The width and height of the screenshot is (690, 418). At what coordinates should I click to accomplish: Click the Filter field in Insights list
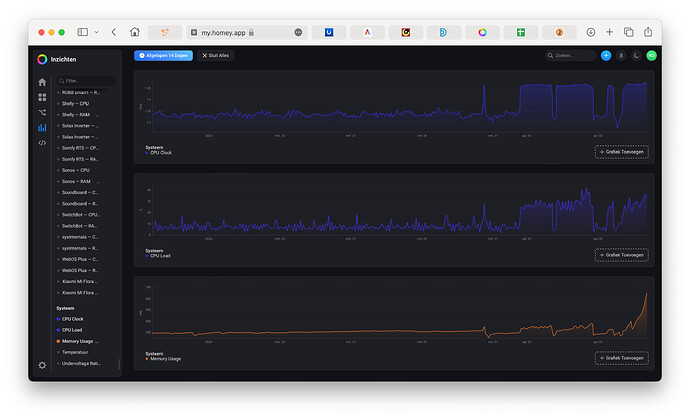click(x=87, y=81)
